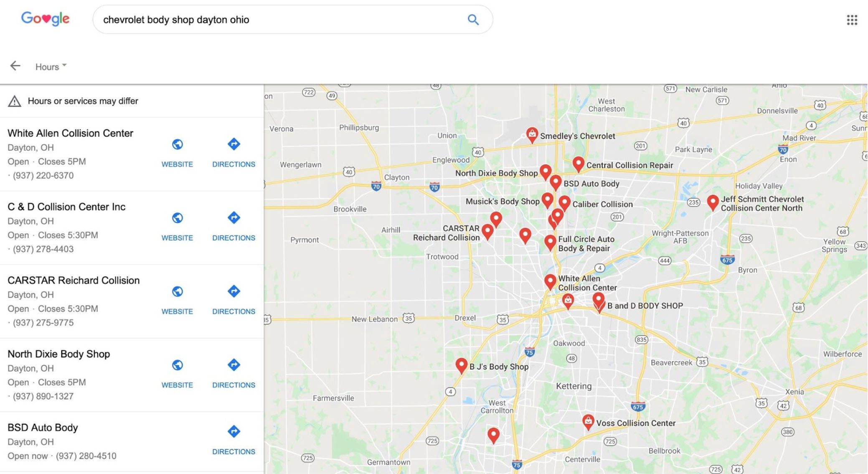Screen dimensions: 868x474
Task: Click Trotwood label on the map
Action: point(442,257)
